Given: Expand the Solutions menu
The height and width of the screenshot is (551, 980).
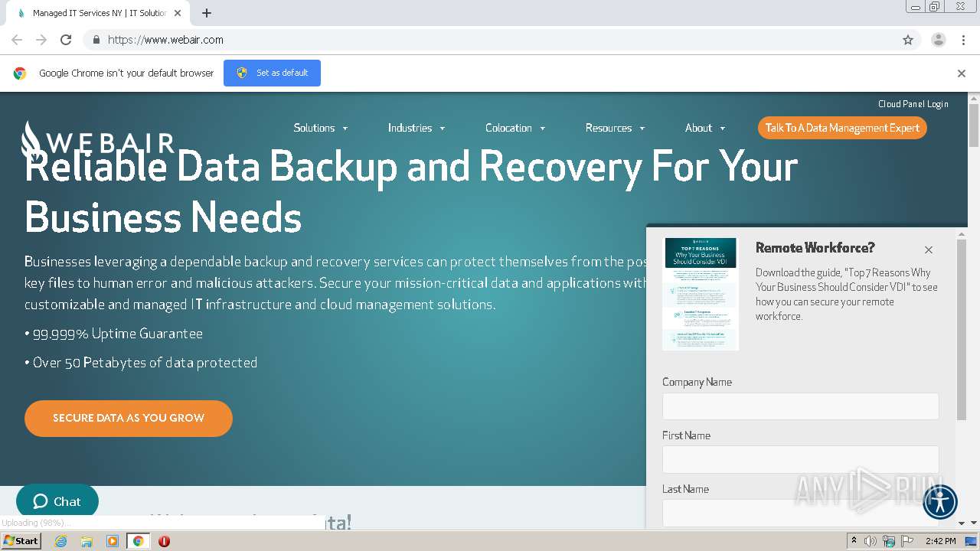Looking at the screenshot, I should pos(321,128).
